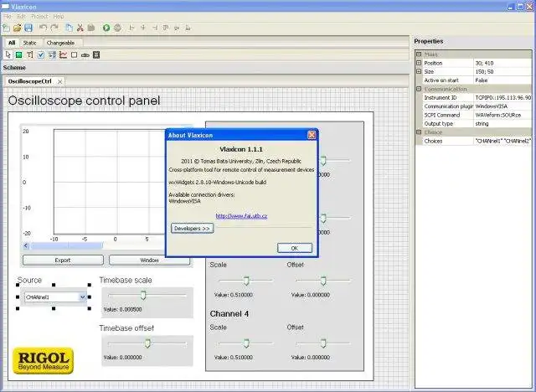The image size is (536, 392).
Task: Click the graph horizontal scrollbar thumb
Action: point(67,245)
